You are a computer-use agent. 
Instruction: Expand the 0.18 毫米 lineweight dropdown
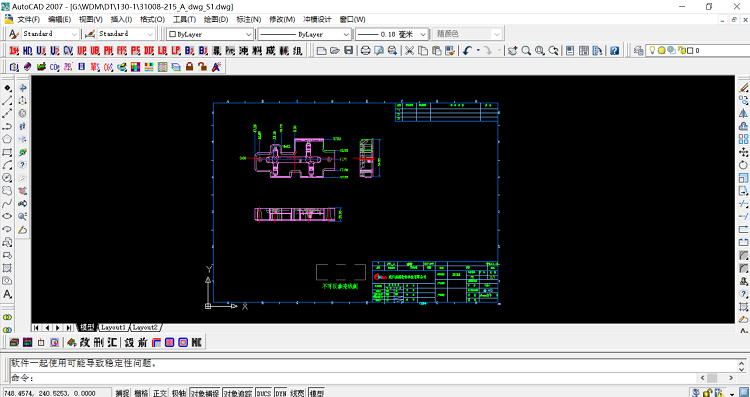(392, 34)
